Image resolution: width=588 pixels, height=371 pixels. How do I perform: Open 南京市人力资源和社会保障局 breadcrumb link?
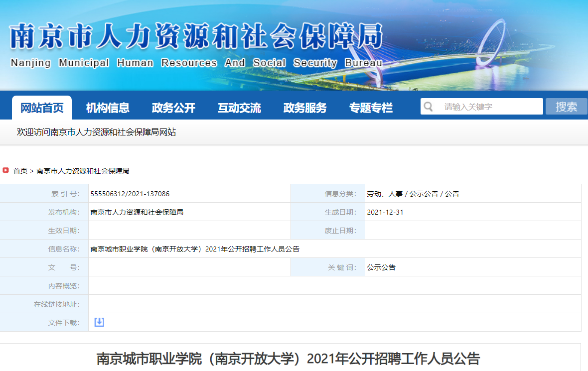pos(83,171)
